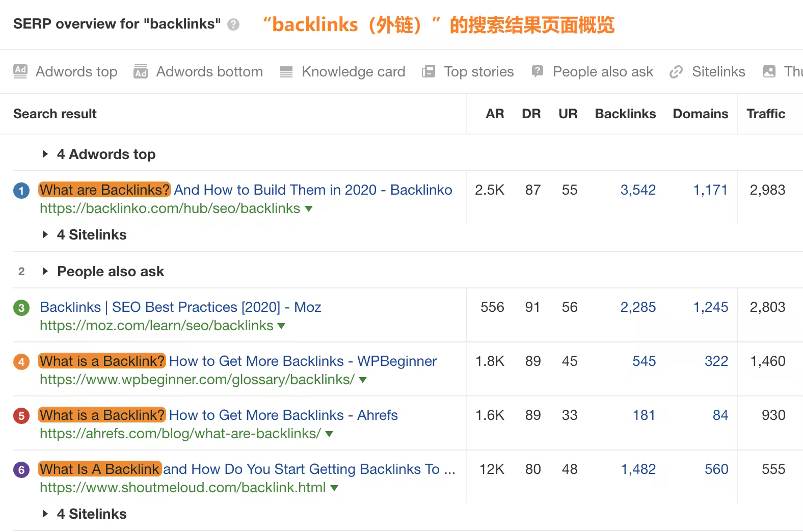Click position badge 6 for ShoutMeLoud result
This screenshot has height=532, width=803.
(x=21, y=470)
